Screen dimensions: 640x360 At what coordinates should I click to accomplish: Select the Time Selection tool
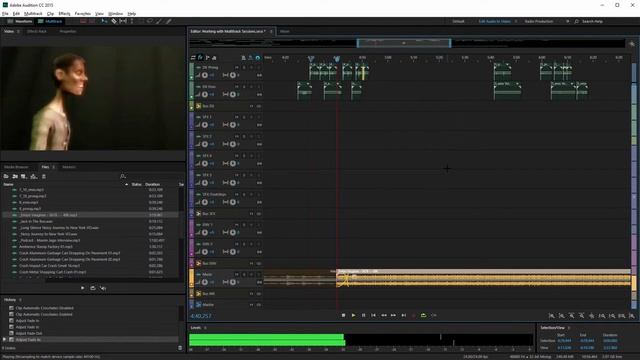click(132, 21)
